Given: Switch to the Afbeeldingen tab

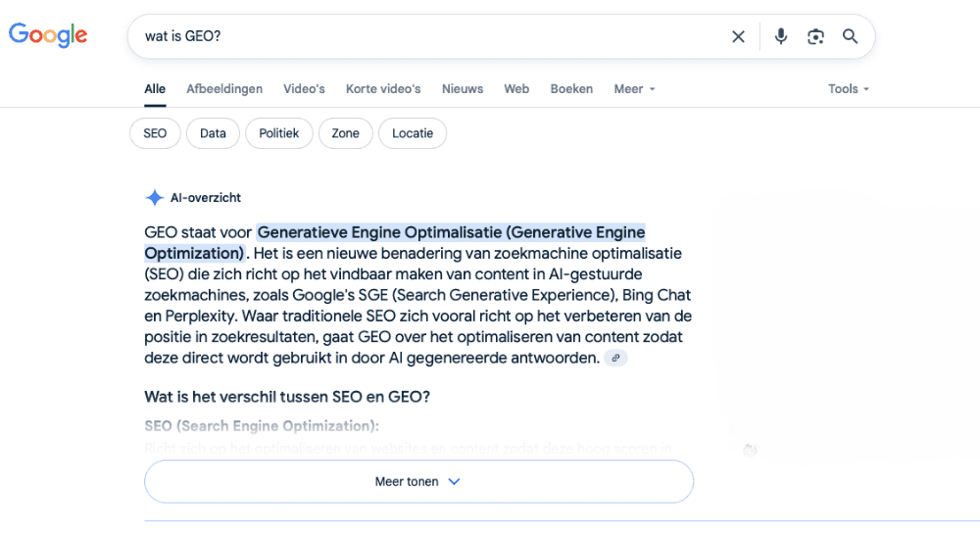Looking at the screenshot, I should point(224,89).
